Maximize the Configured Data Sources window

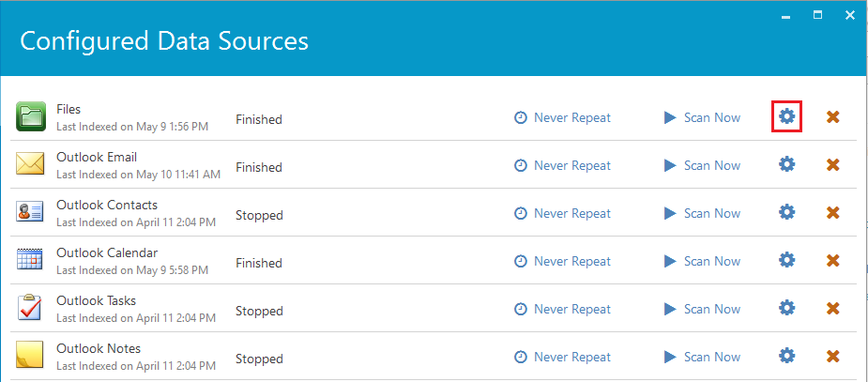[x=817, y=16]
